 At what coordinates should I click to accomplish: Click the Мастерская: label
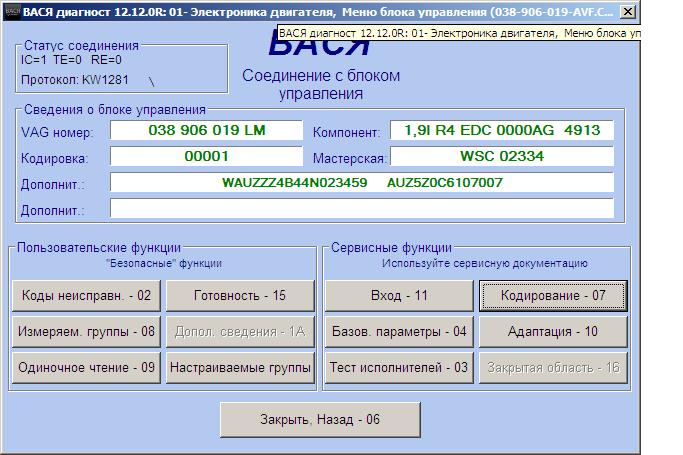tap(349, 158)
